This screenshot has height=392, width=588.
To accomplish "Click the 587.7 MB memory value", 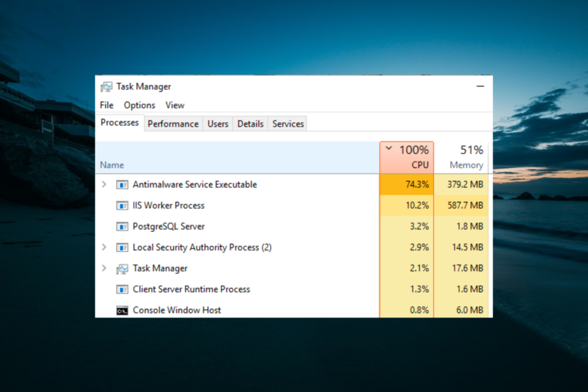I will (x=465, y=205).
